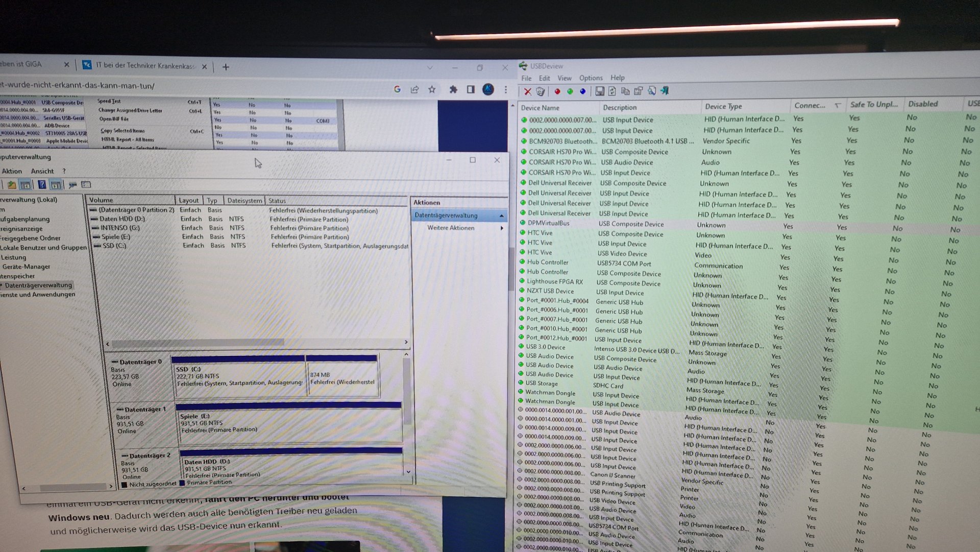Click the volume list horizontal scroll right arrow

[x=406, y=342]
